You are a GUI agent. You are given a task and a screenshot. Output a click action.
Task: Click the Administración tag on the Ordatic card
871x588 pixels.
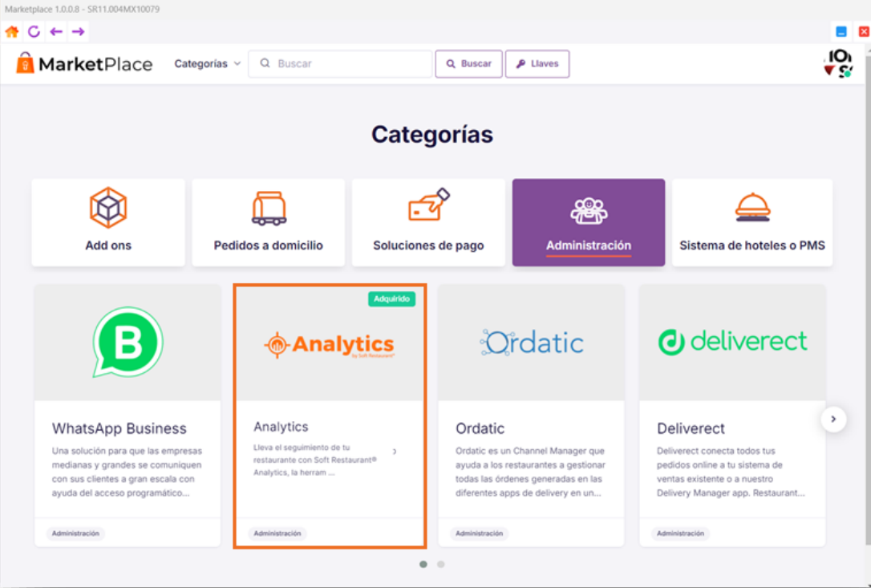(479, 533)
